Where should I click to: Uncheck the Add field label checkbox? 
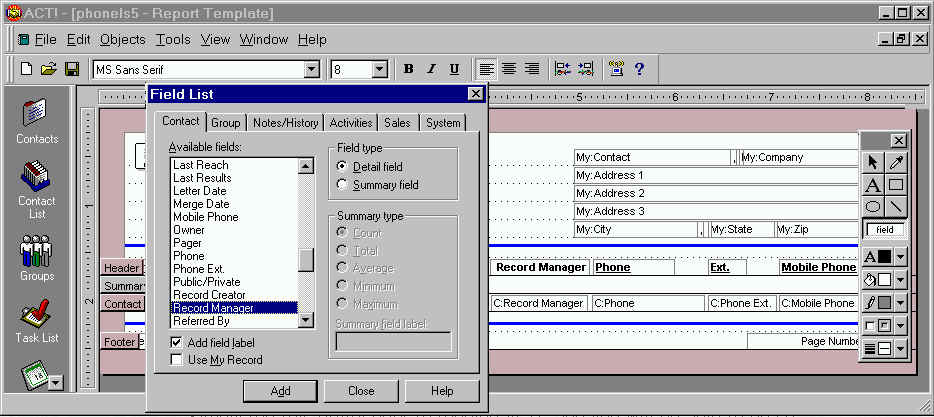(x=176, y=343)
